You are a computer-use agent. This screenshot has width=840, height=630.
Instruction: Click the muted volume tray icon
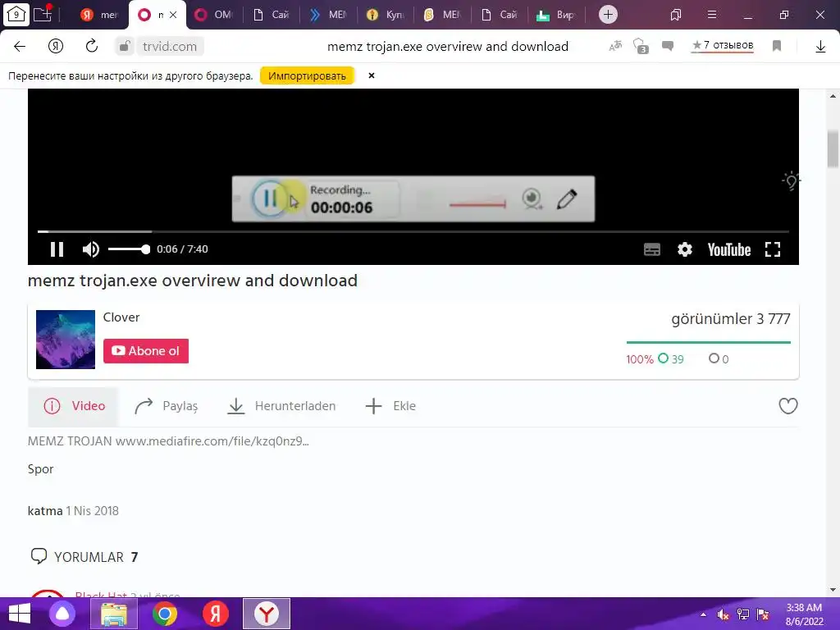(x=724, y=614)
